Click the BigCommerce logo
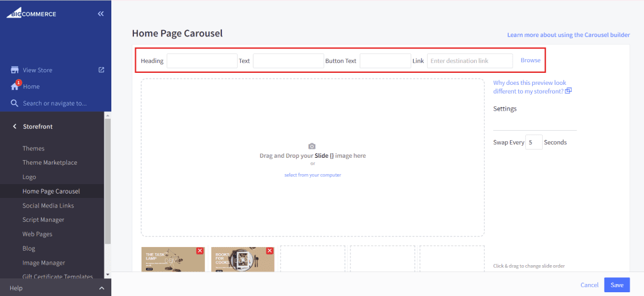This screenshot has height=296, width=644. tap(31, 14)
